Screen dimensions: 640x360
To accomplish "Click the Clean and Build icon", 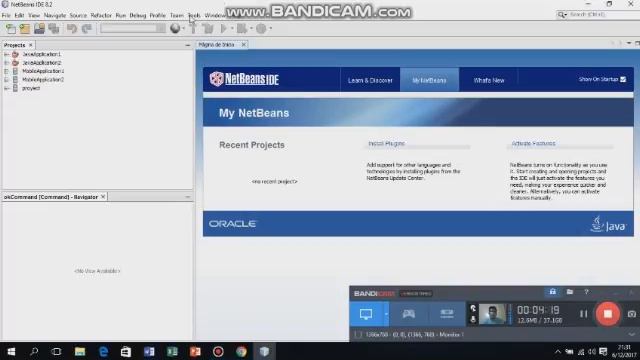I will pyautogui.click(x=208, y=28).
